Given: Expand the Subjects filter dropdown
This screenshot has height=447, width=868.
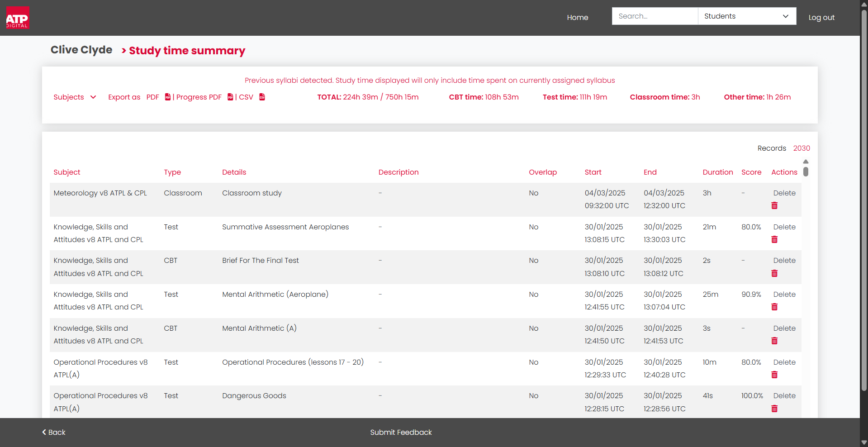Looking at the screenshot, I should [x=75, y=97].
